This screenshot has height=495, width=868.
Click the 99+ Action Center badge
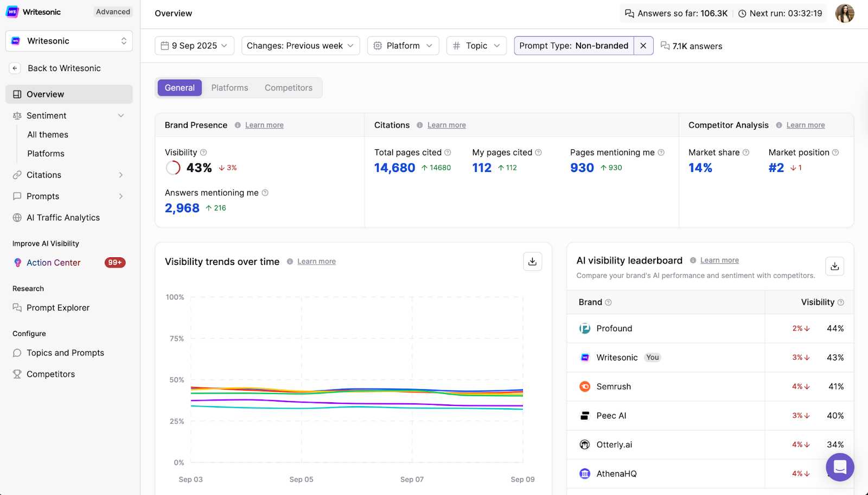[x=115, y=263]
